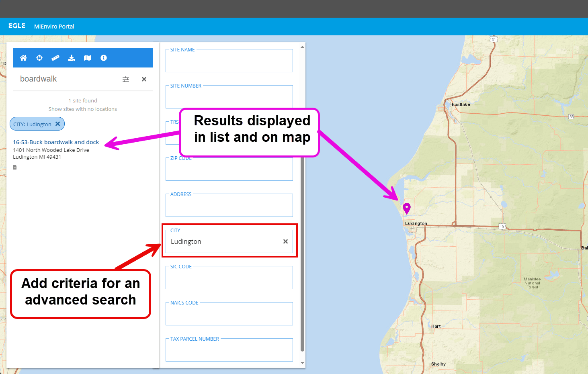Click the criteria panel scrollbar down arrow

[302, 363]
